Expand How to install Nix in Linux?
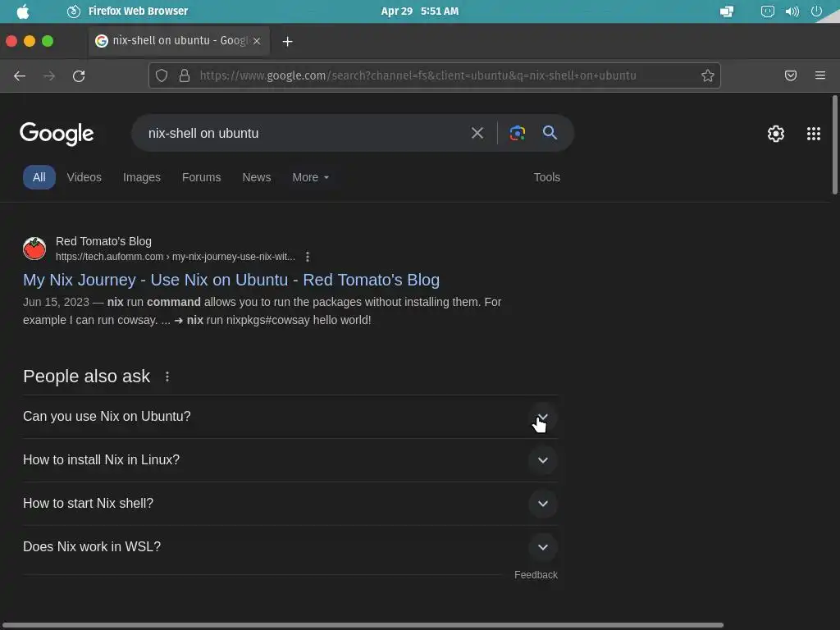The height and width of the screenshot is (630, 840). pyautogui.click(x=290, y=460)
